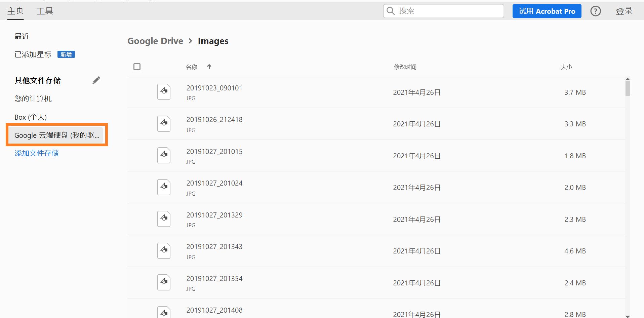Click the 4.6 MB size value

click(575, 251)
